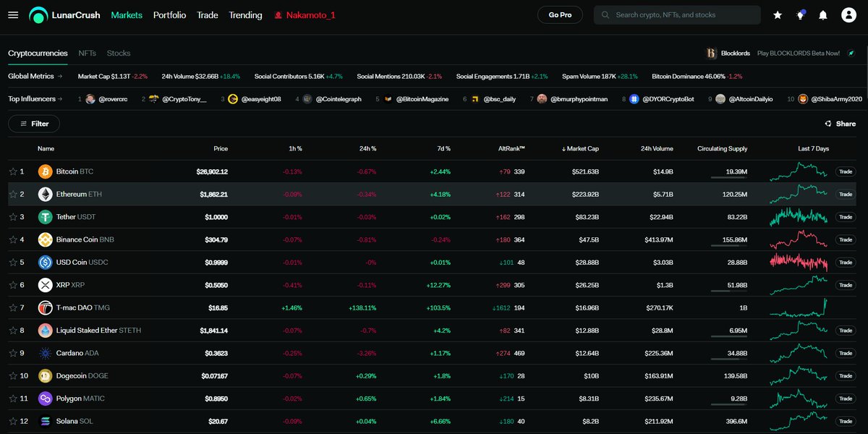Viewport: 868px width, 434px height.
Task: Open the Markets nav item
Action: pos(127,14)
